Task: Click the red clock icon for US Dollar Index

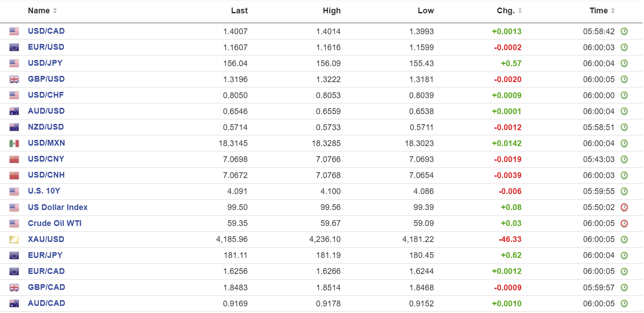Action: click(x=624, y=207)
